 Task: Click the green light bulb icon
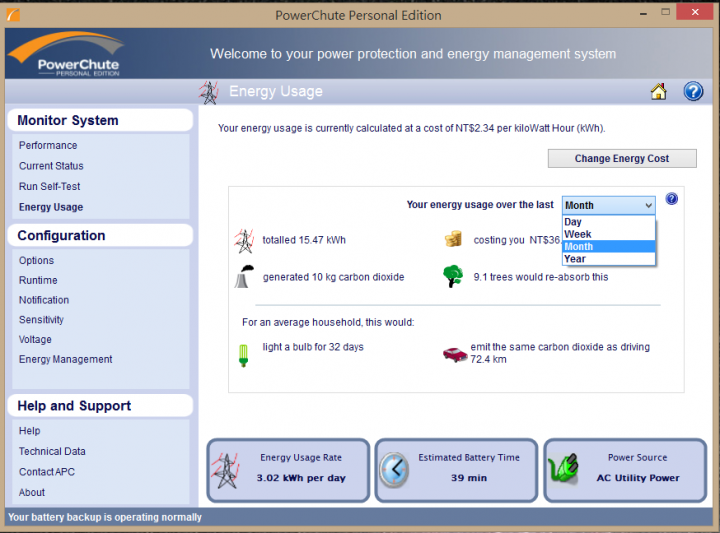[x=243, y=356]
